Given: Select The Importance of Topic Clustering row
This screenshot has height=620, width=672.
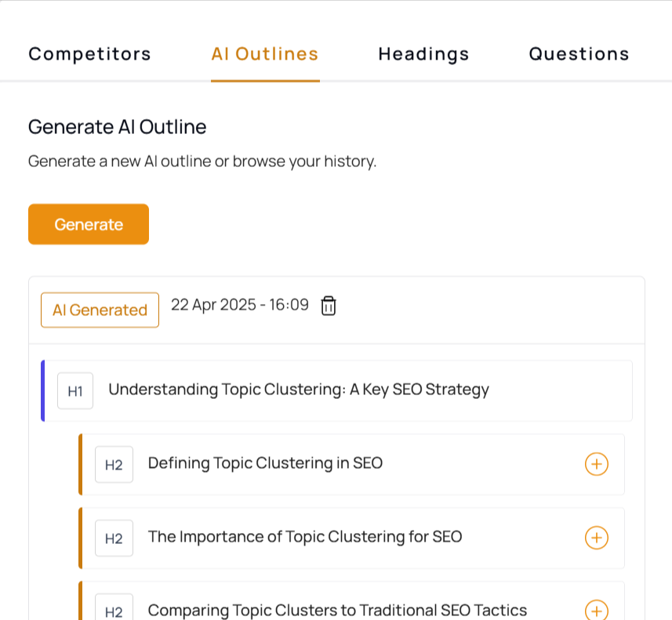Looking at the screenshot, I should [351, 538].
